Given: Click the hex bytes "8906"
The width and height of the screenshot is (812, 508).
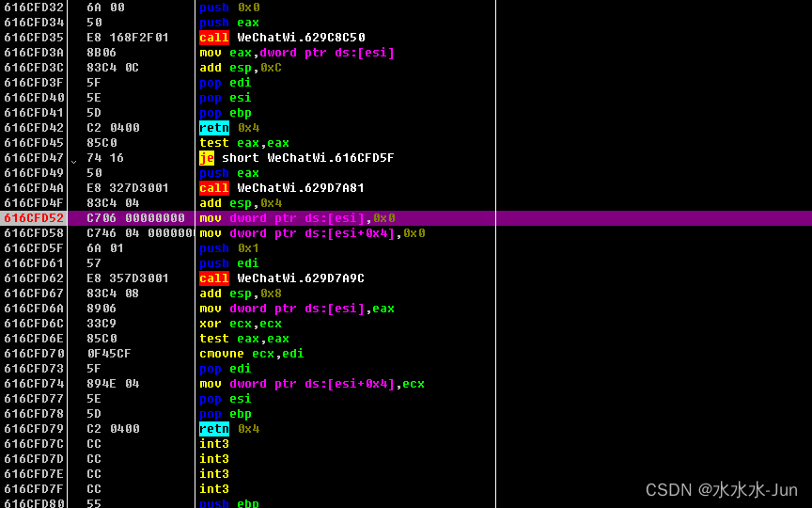Looking at the screenshot, I should (x=101, y=308).
